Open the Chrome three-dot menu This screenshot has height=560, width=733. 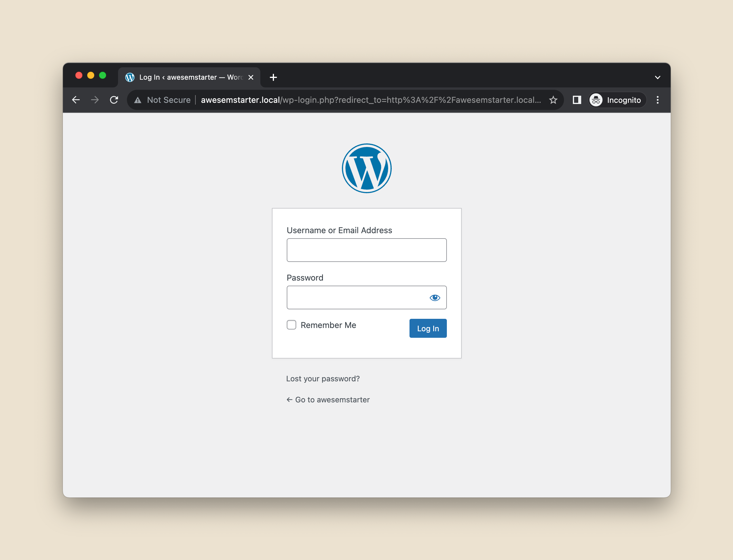657,100
